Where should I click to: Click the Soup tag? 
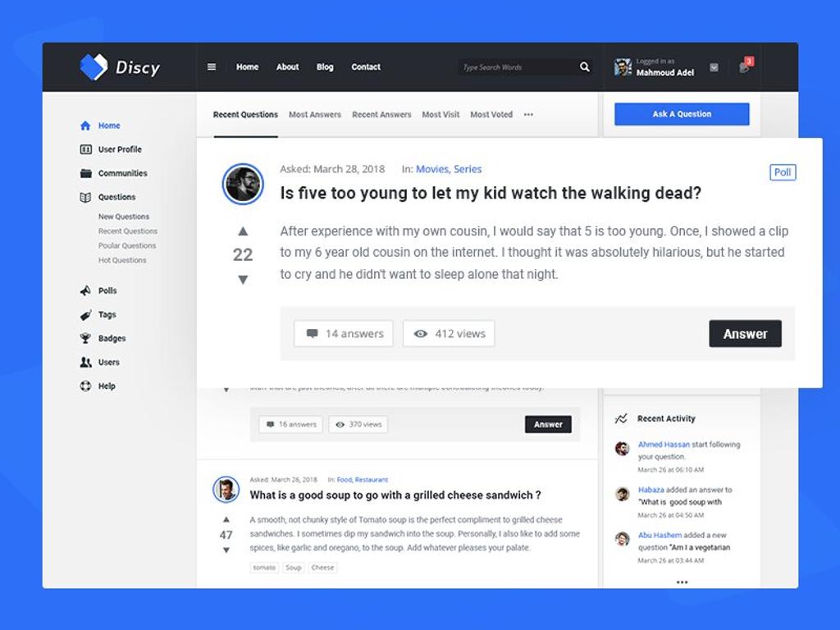coord(294,568)
